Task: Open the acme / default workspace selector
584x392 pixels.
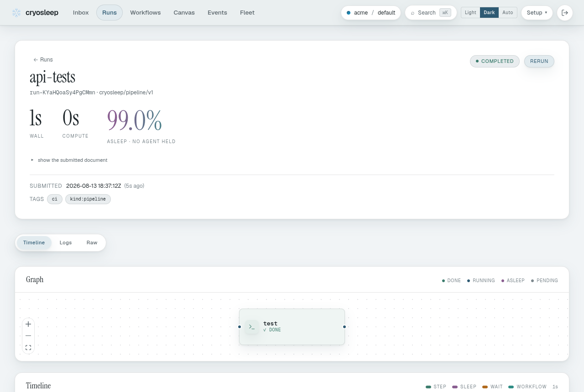Action: [x=371, y=13]
